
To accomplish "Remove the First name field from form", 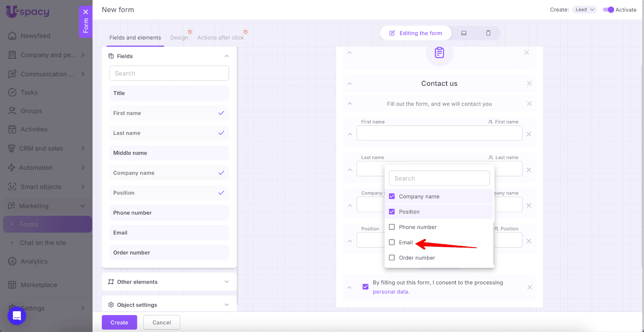I will pos(529,134).
